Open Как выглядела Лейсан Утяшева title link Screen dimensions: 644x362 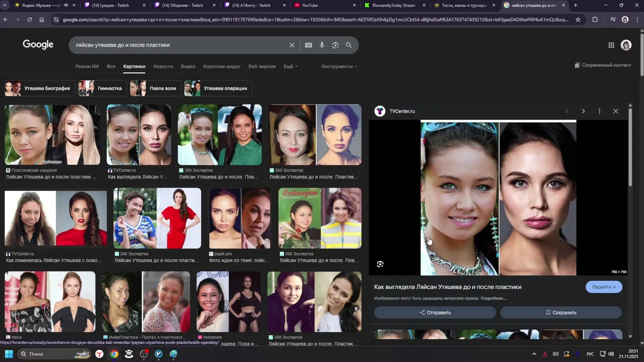[x=448, y=287]
